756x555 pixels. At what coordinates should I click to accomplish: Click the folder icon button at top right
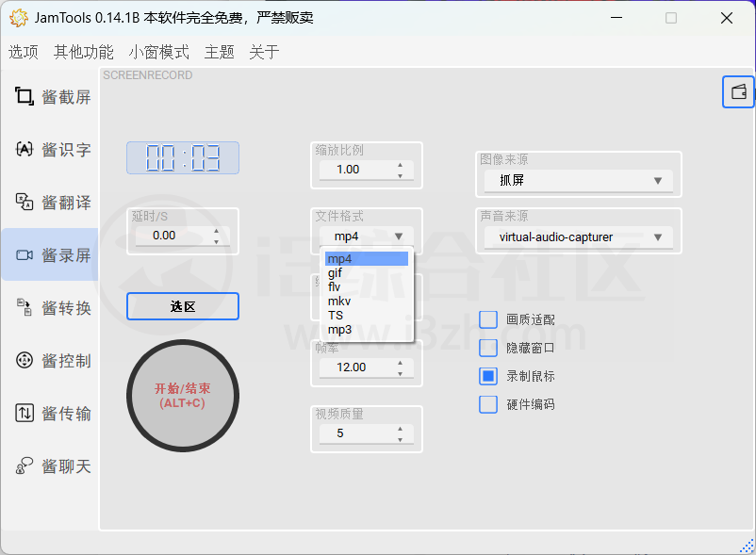point(738,91)
